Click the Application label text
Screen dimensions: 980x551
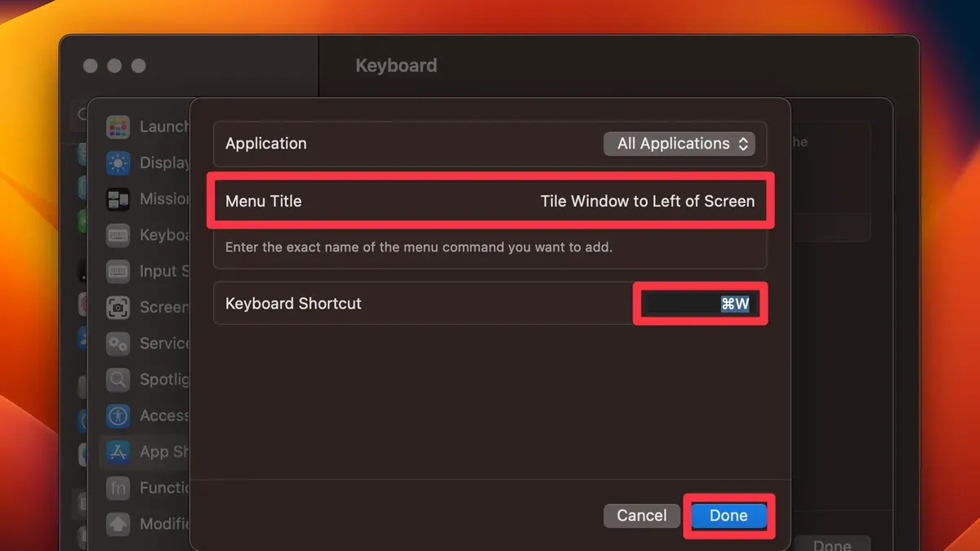(266, 144)
